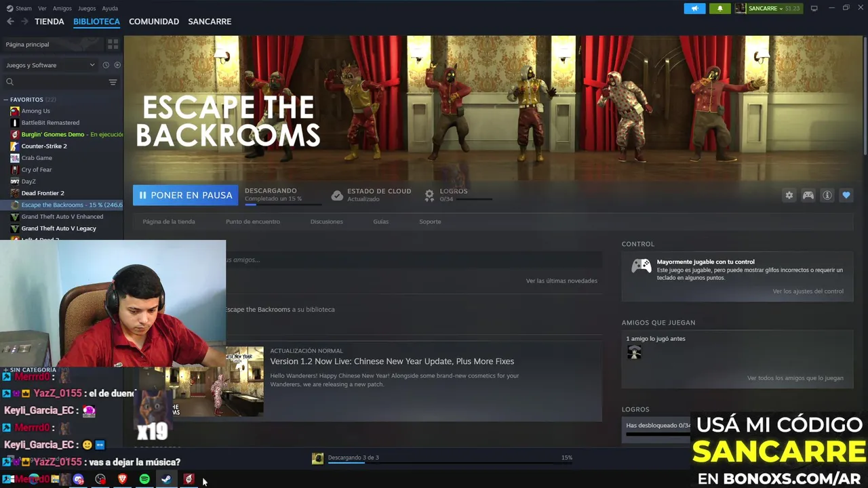The image size is (868, 488).
Task: Open the Burglin' Gnomes taskbar icon
Action: click(189, 479)
